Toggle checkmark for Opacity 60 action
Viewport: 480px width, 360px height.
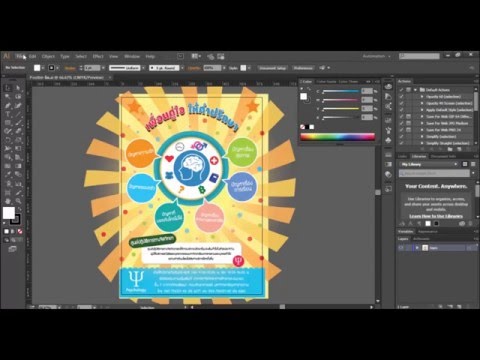pyautogui.click(x=401, y=96)
